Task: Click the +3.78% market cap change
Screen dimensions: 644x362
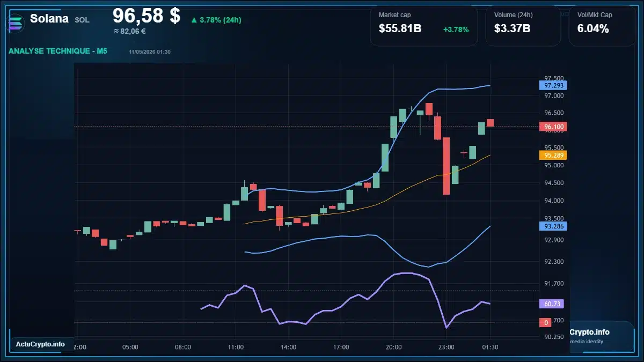Action: click(x=456, y=29)
